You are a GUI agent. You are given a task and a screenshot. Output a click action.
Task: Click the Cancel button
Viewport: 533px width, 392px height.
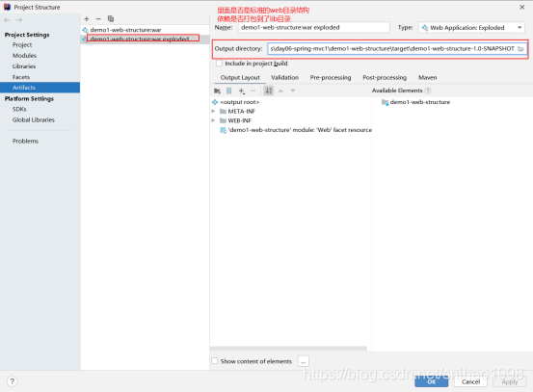[x=470, y=381]
